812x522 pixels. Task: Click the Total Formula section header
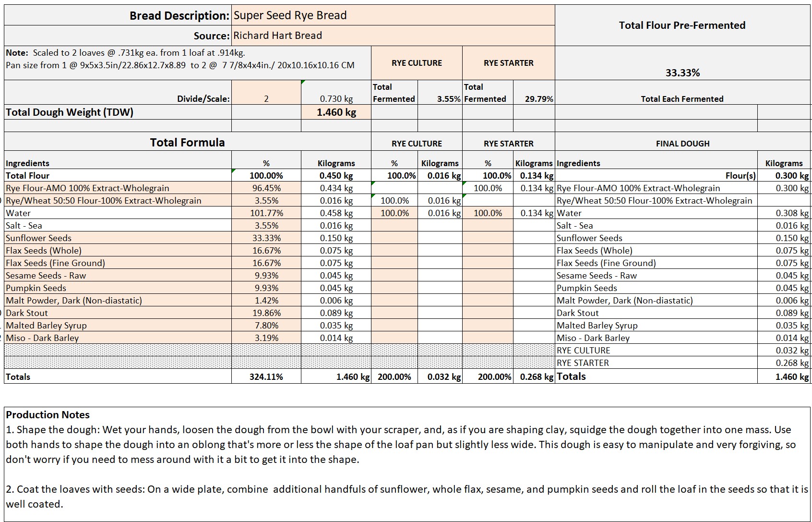(187, 143)
